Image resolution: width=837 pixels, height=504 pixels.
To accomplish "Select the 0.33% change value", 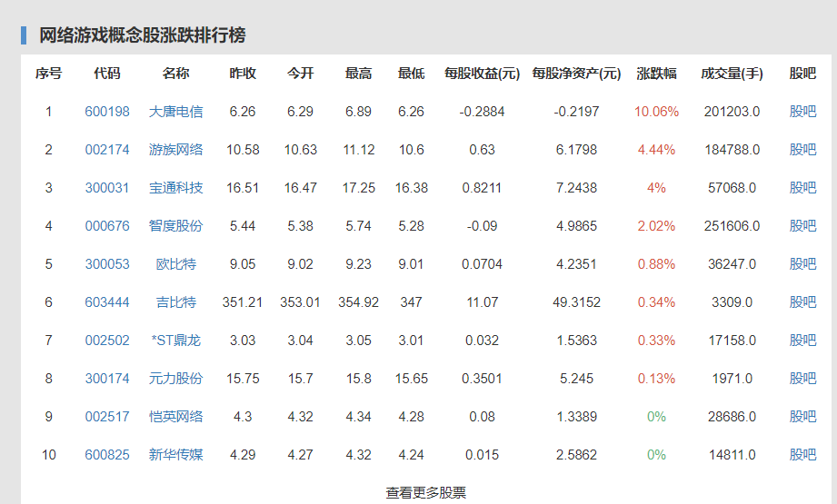I will click(656, 341).
